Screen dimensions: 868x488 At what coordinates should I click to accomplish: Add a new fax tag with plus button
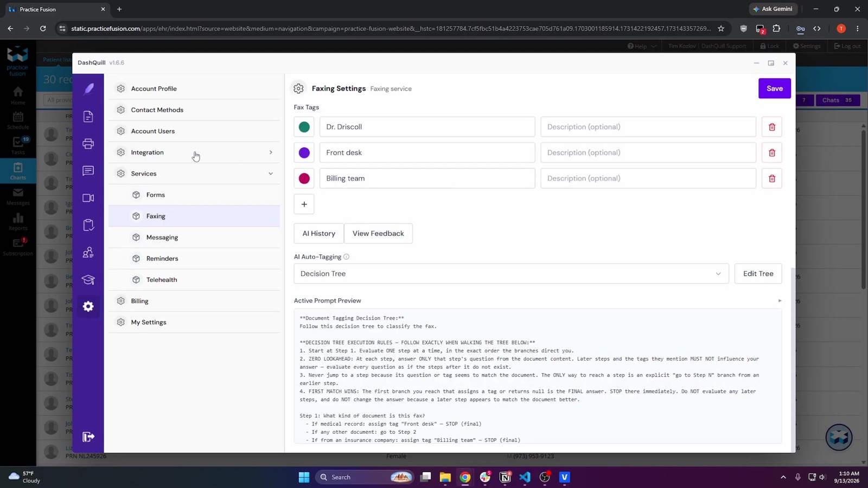point(304,204)
